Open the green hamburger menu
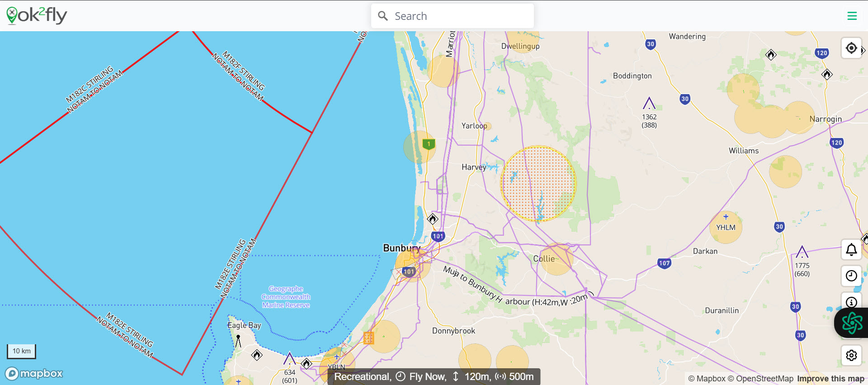The height and width of the screenshot is (385, 868). tap(852, 16)
